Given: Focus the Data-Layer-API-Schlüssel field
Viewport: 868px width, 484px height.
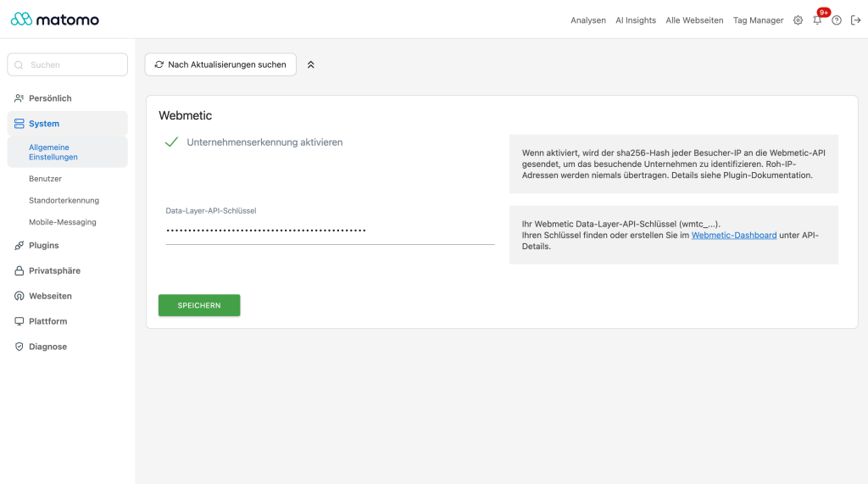Looking at the screenshot, I should tap(330, 231).
